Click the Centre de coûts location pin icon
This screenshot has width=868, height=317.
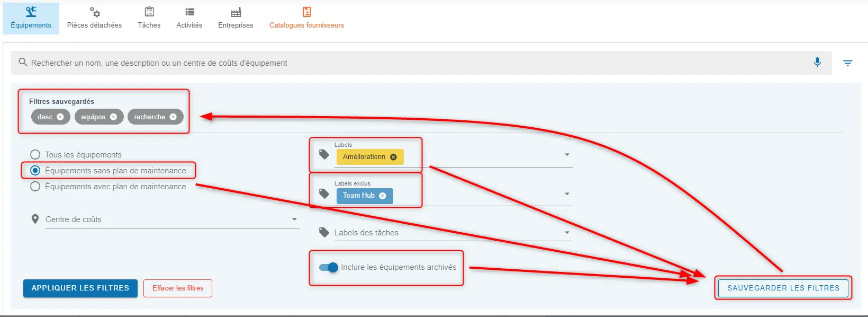35,219
